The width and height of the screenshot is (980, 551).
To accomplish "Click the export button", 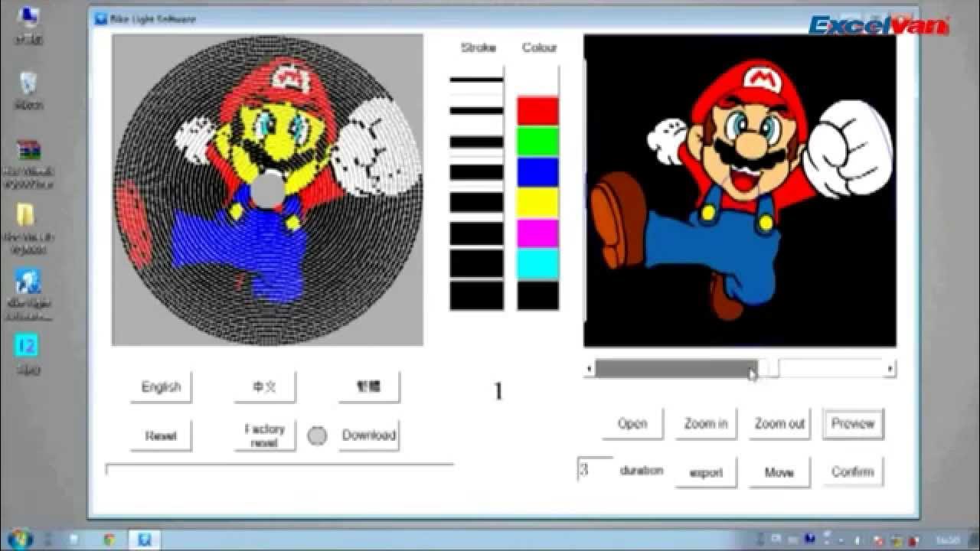I will click(x=706, y=472).
